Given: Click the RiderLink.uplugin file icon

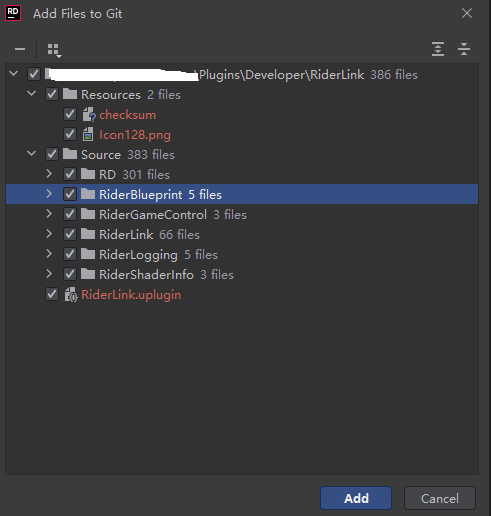Looking at the screenshot, I should coord(71,295).
